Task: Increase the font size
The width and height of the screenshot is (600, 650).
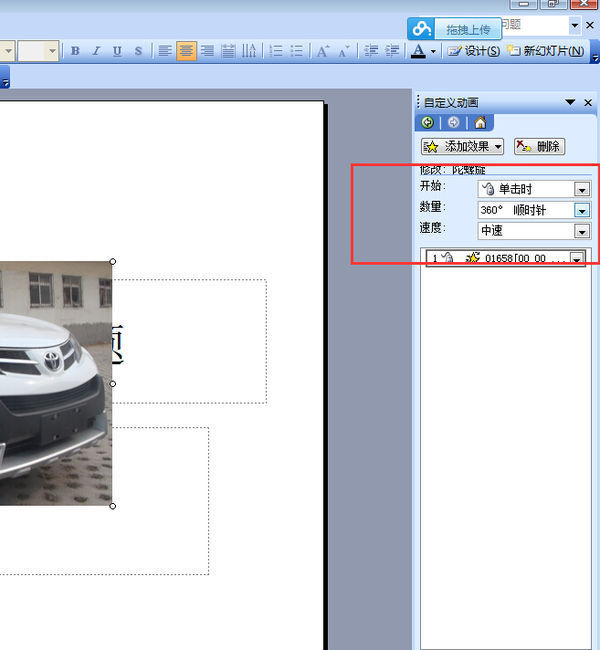Action: tap(323, 51)
